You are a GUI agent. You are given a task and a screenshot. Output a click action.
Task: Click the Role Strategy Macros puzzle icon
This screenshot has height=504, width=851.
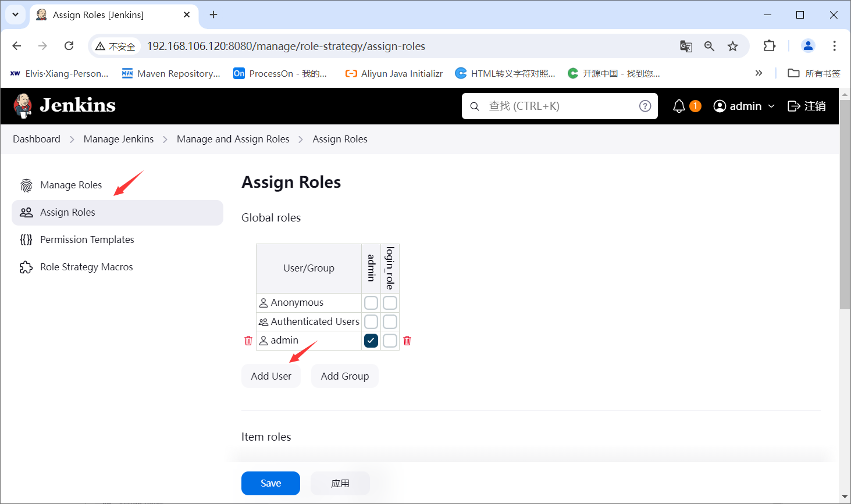(26, 267)
